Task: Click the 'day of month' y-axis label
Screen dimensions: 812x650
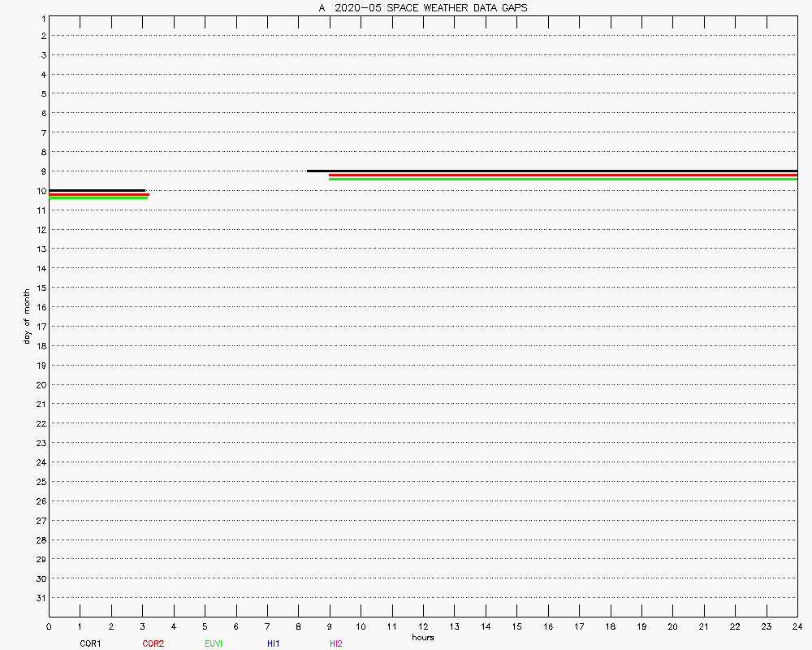Action: click(x=27, y=315)
